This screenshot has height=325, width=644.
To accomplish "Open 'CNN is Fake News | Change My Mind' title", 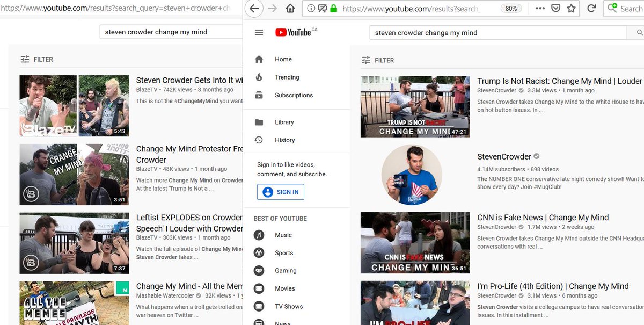I will coord(543,218).
